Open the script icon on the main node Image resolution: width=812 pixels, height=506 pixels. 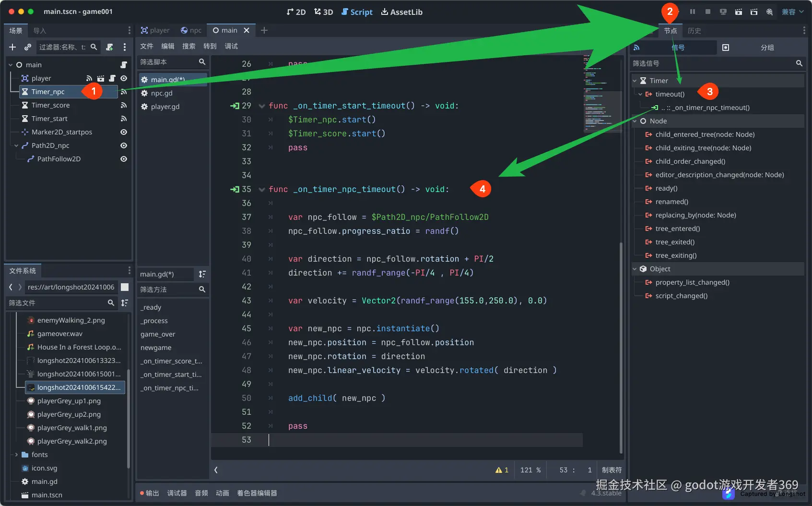click(124, 65)
